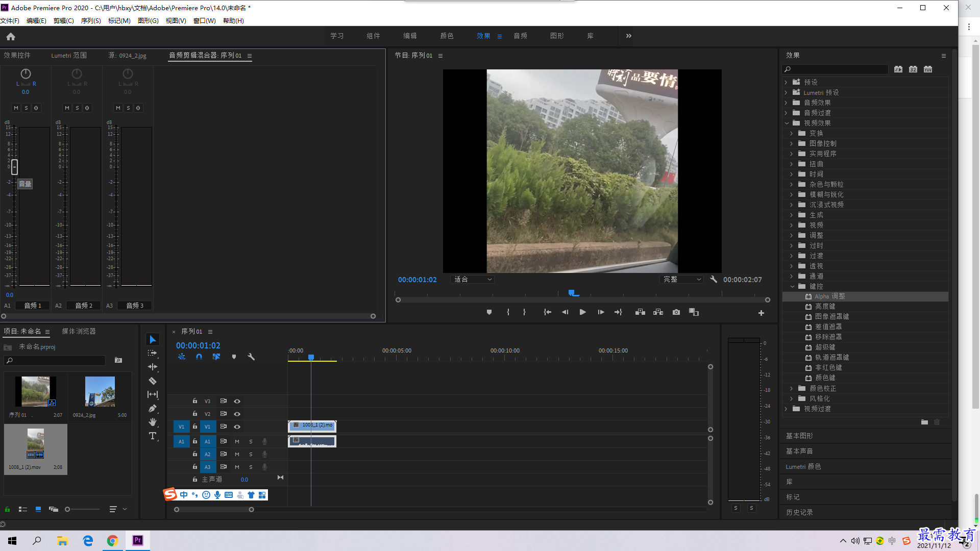Screen dimensions: 980x551
Task: Select the Razor tool
Action: (x=153, y=381)
